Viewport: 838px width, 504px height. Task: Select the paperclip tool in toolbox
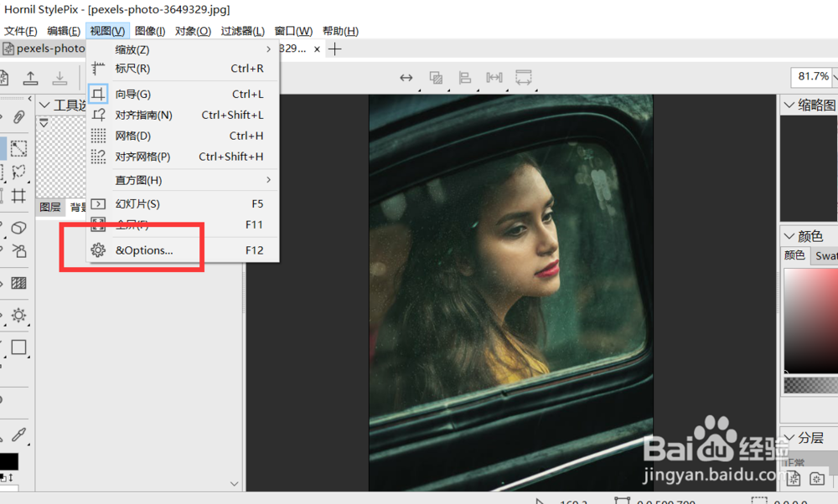18,116
